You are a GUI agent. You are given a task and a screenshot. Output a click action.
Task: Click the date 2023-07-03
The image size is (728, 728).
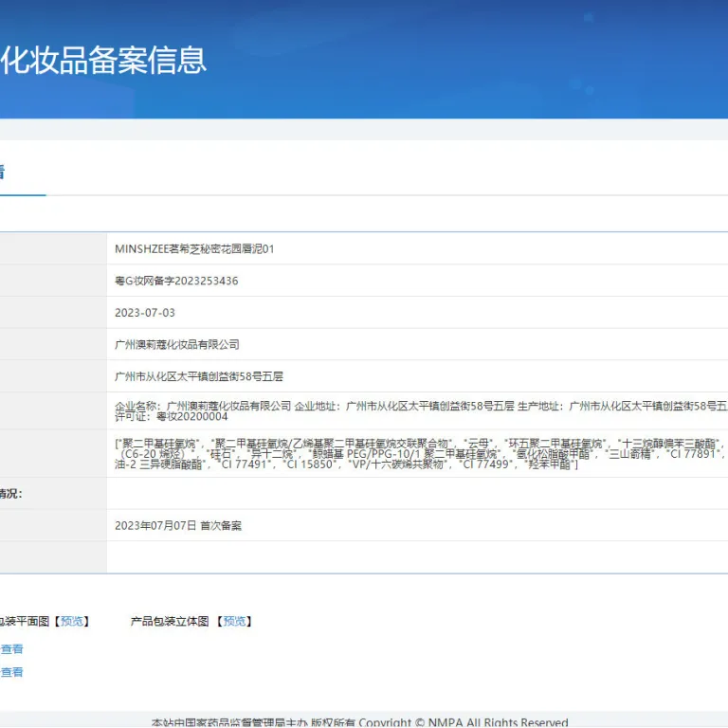pyautogui.click(x=145, y=313)
